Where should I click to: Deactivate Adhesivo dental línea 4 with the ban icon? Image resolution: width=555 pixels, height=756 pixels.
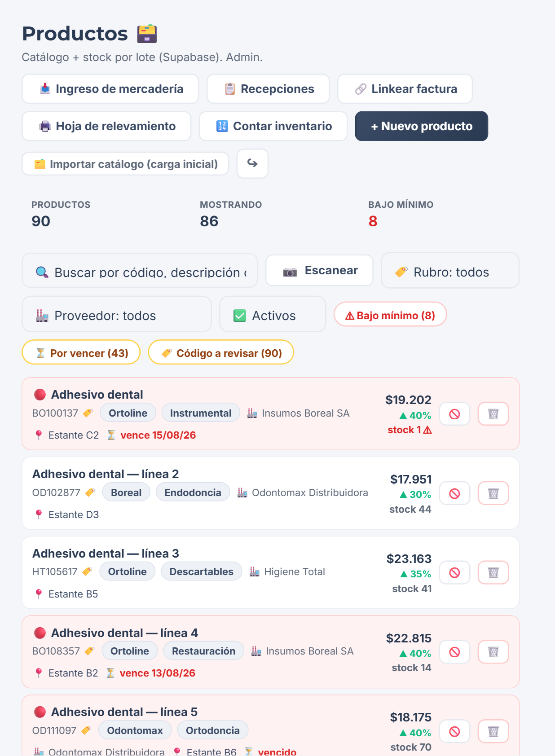click(454, 652)
